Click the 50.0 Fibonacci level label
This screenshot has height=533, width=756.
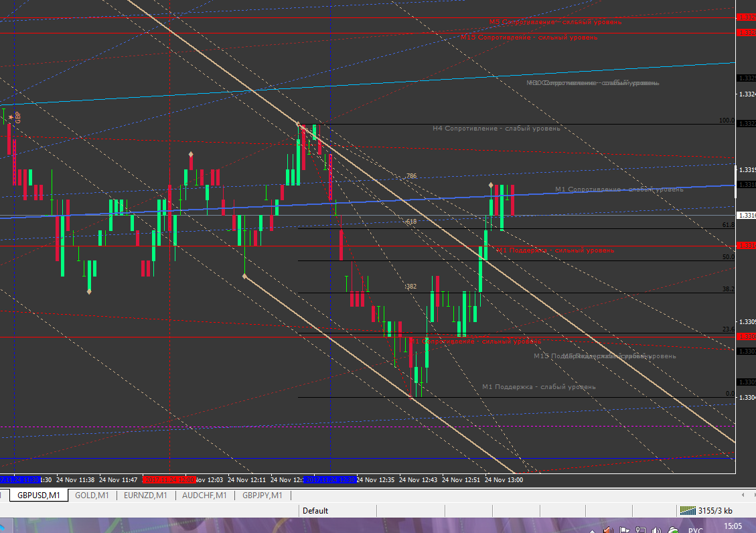[x=728, y=257]
